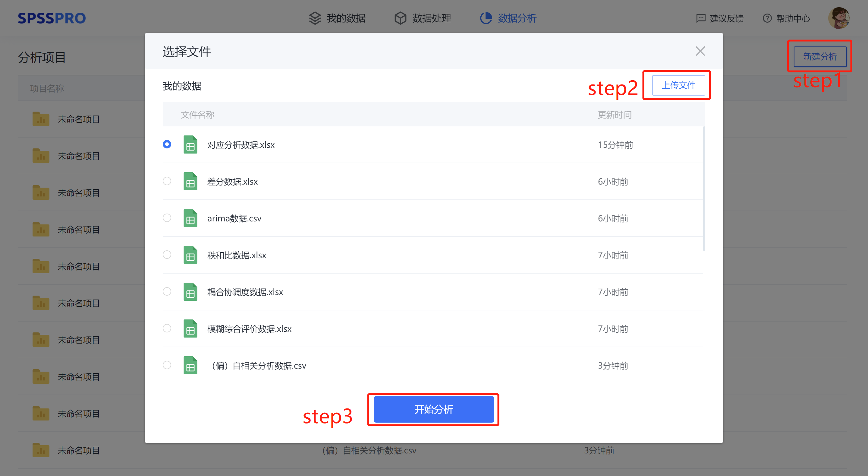Screen dimensions: 868x476
Task: Select radio button for 耦合协调度数据.xlsx
Action: click(x=167, y=291)
